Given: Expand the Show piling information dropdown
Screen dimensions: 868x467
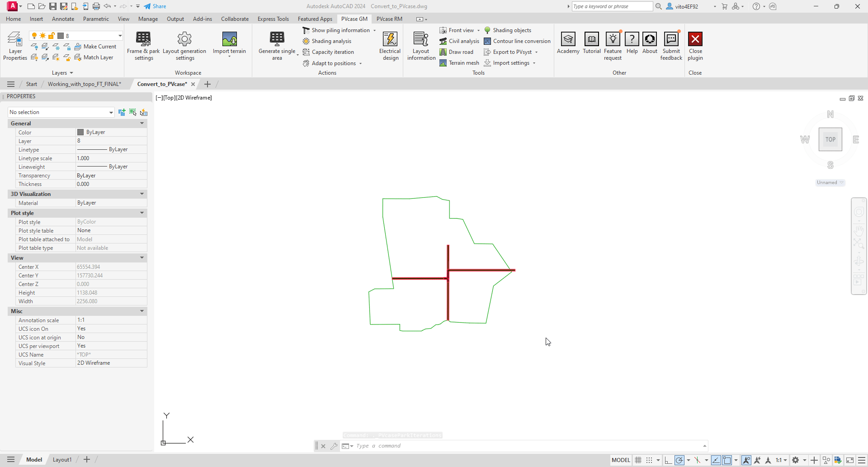Looking at the screenshot, I should click(374, 30).
